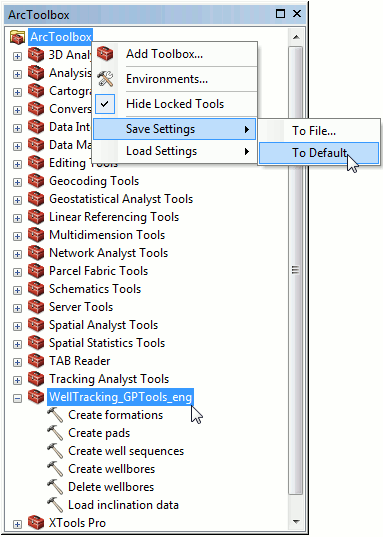Choose Add Toolbox... from context menu
The height and width of the screenshot is (537, 383).
tap(175, 54)
